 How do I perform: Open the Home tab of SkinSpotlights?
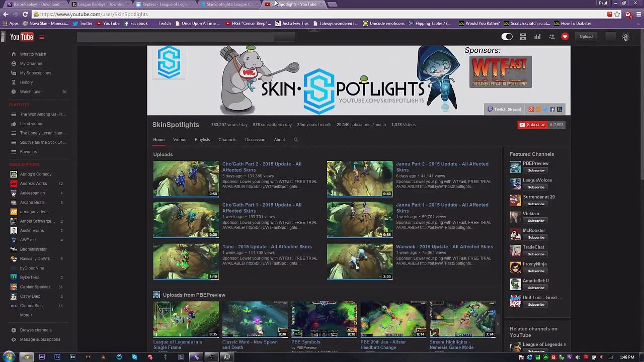point(158,140)
